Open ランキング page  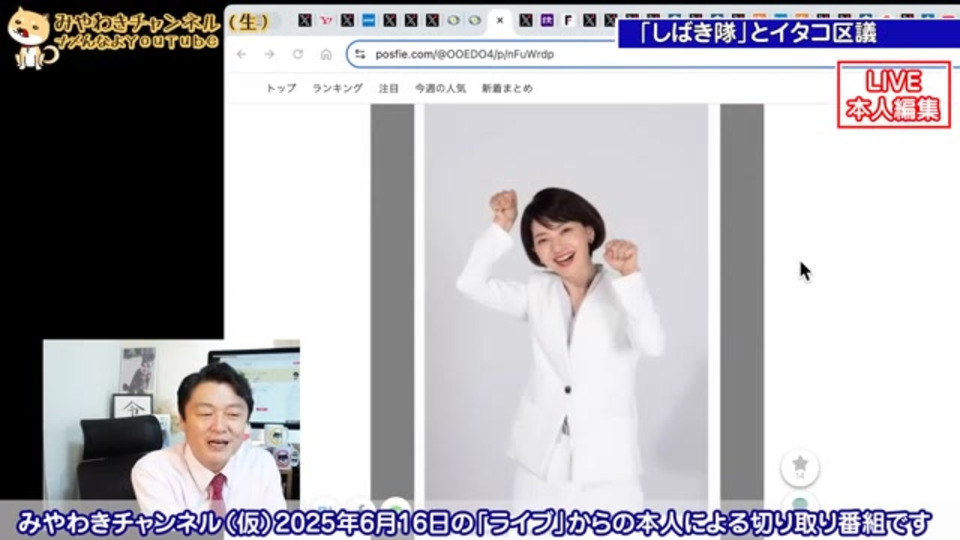click(x=337, y=88)
